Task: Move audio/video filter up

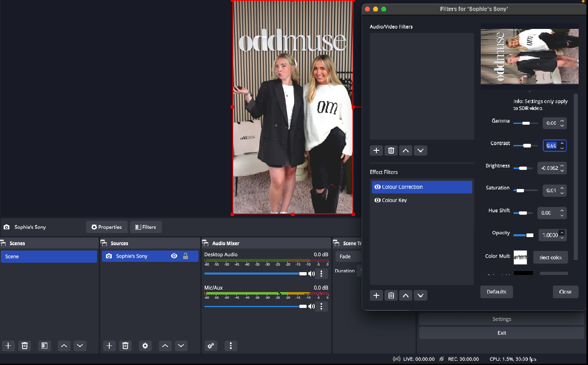Action: (406, 151)
